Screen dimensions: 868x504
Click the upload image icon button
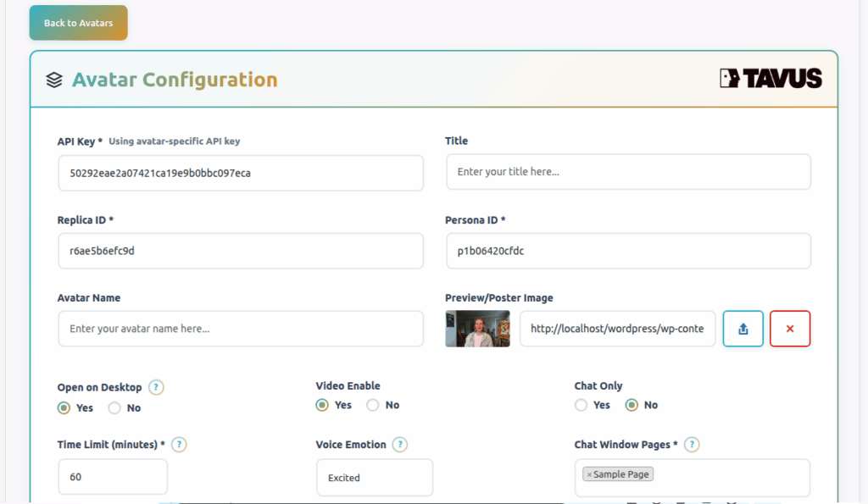coord(743,329)
